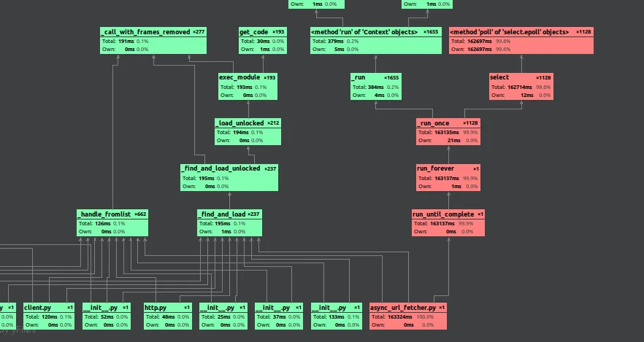Click 'Total: 191ms' in _call_with_frames_removed node
This screenshot has height=342, width=644.
118,42
